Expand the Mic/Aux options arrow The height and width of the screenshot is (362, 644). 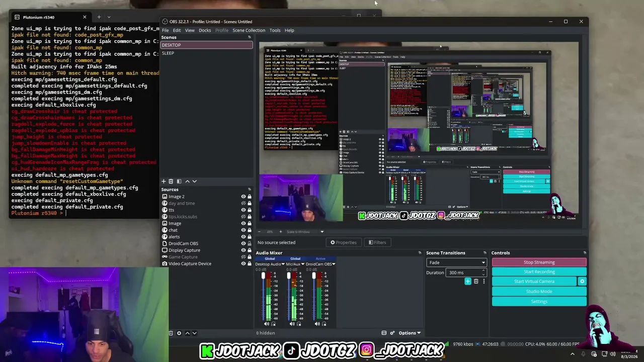302,264
